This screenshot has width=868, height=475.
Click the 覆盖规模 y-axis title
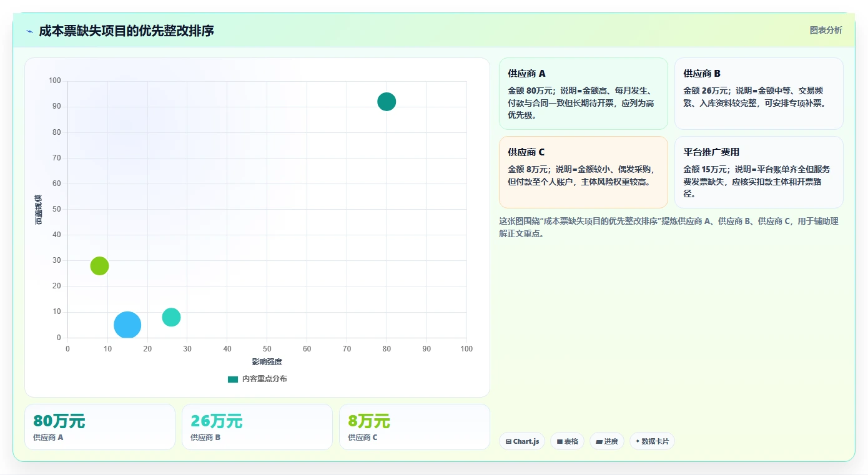39,210
